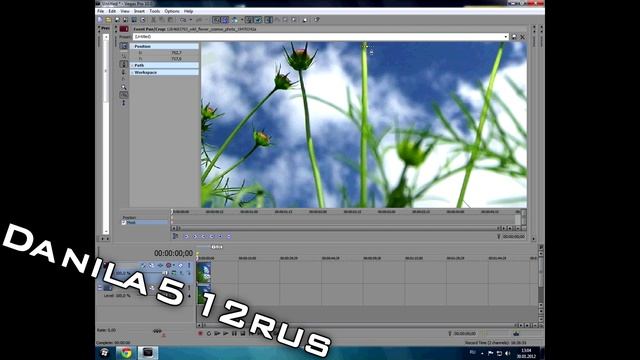Click the Position X value field
This screenshot has width=640, height=360.
[176, 53]
